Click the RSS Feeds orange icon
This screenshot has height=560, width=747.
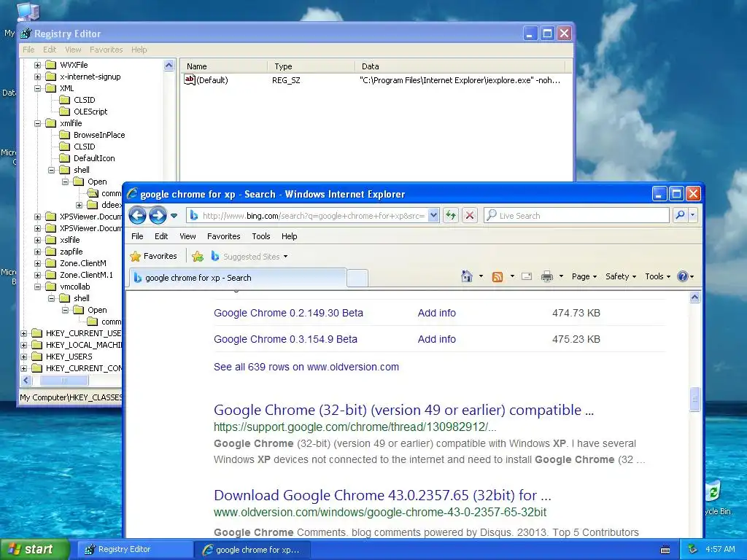tap(498, 276)
